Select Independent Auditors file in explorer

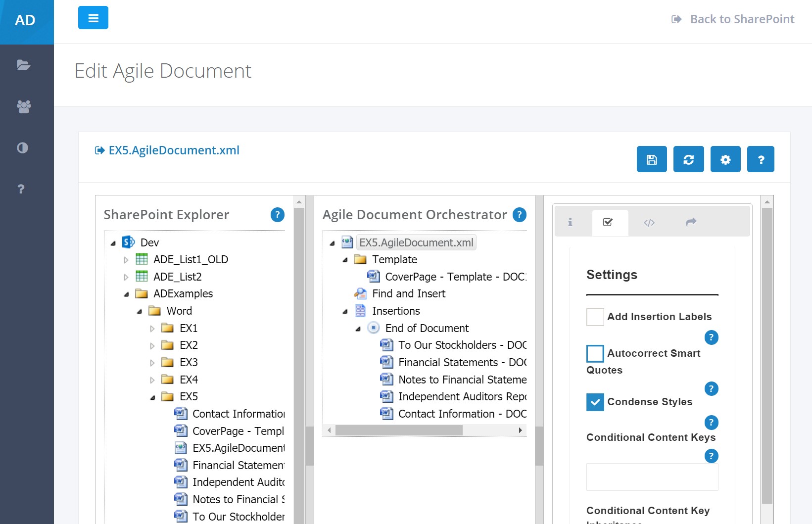pyautogui.click(x=239, y=482)
